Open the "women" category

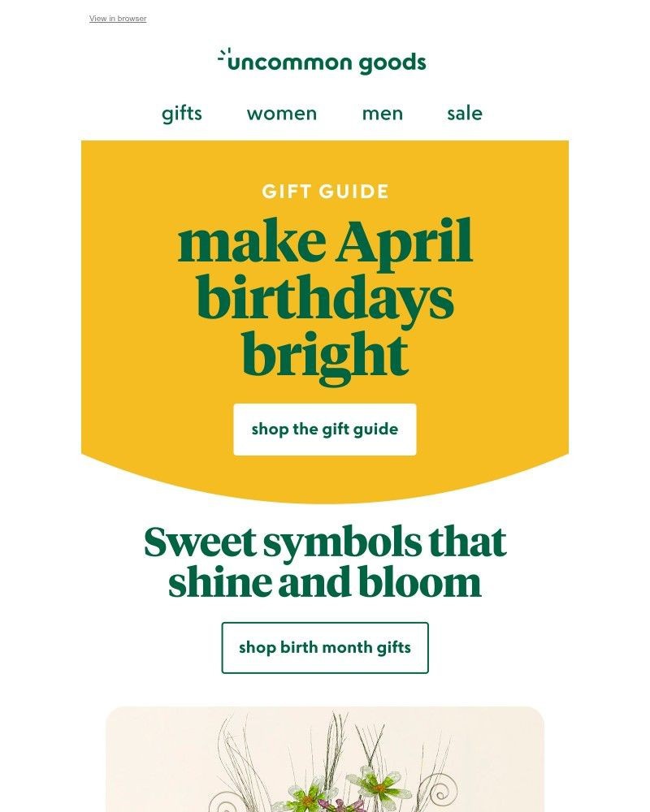pyautogui.click(x=281, y=114)
